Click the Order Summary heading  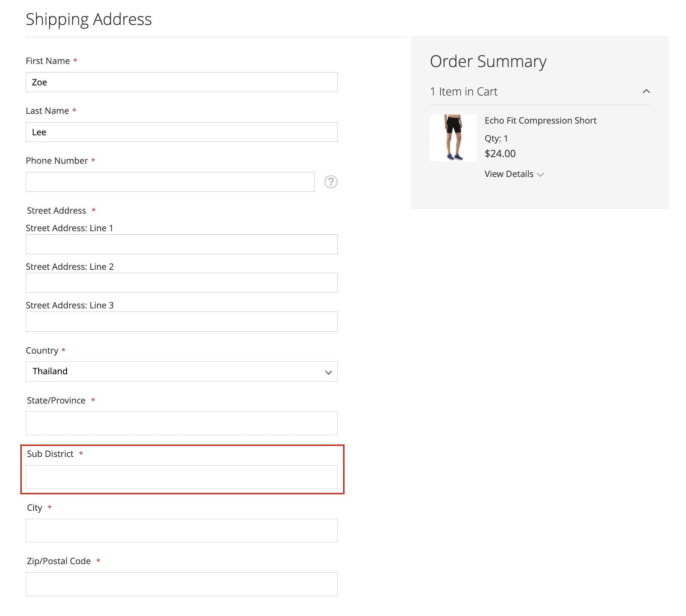(x=488, y=61)
